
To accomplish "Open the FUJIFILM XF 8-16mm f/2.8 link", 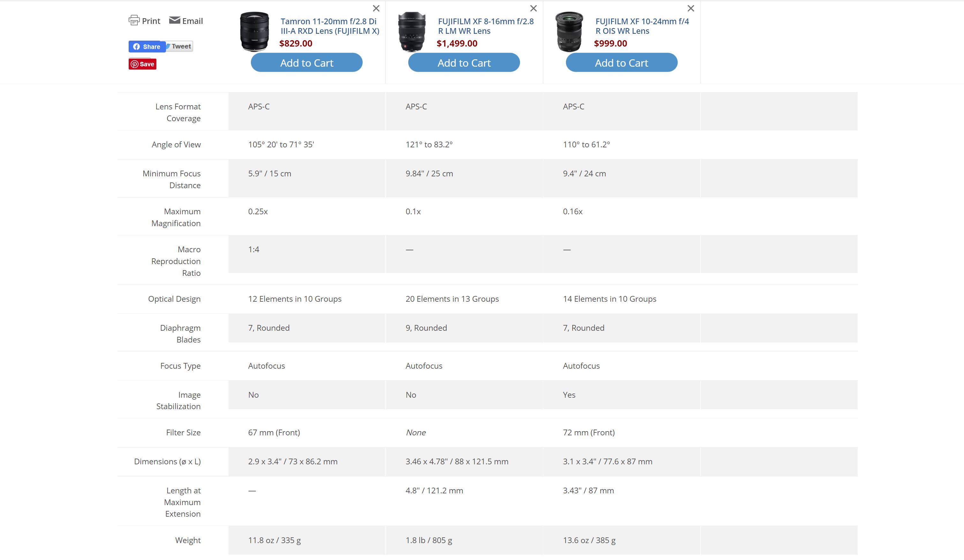I will [x=486, y=26].
